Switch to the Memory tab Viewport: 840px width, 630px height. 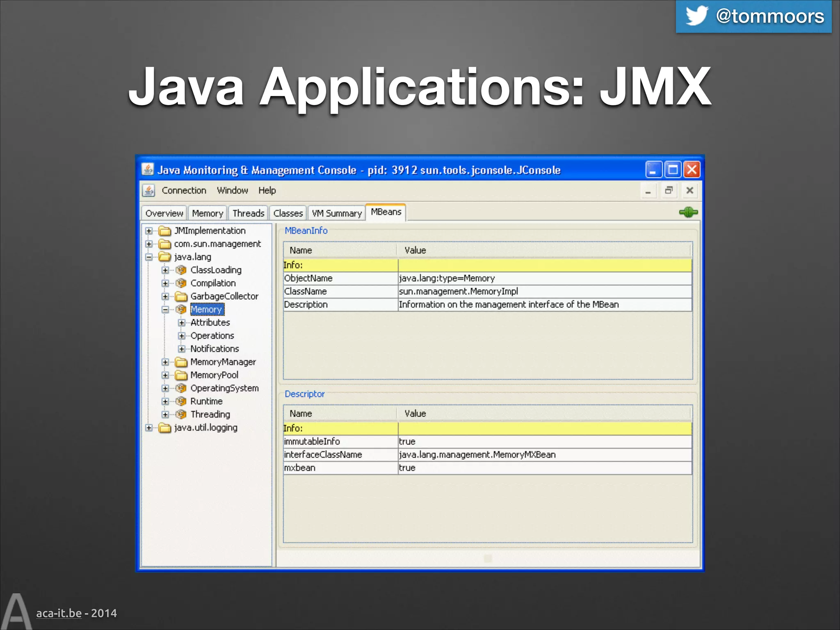click(208, 213)
